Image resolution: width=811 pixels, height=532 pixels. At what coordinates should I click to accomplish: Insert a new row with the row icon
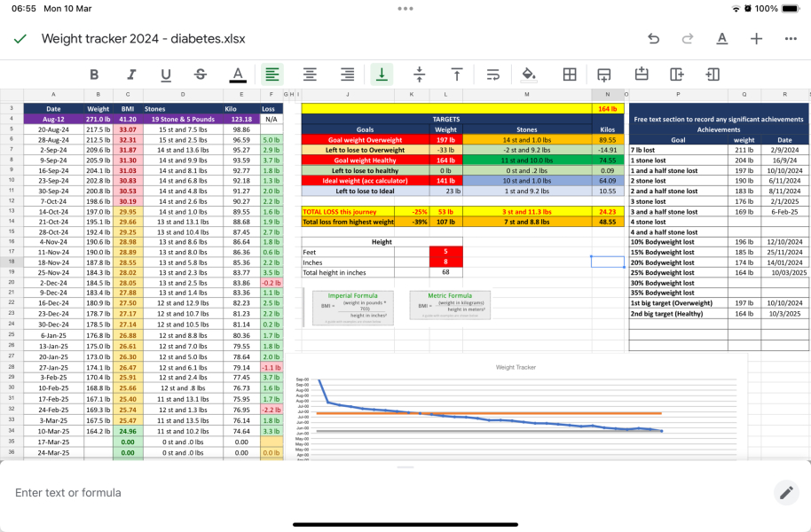[642, 74]
